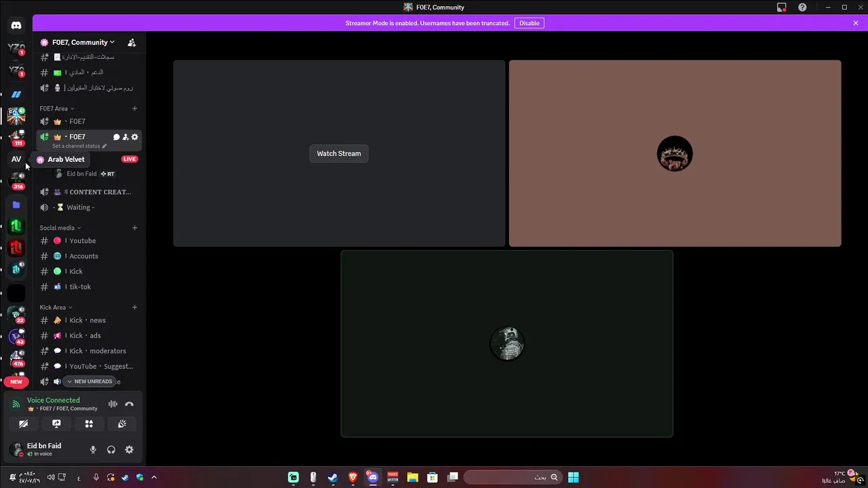The width and height of the screenshot is (868, 488).
Task: Share your screen button
Action: pyautogui.click(x=56, y=424)
